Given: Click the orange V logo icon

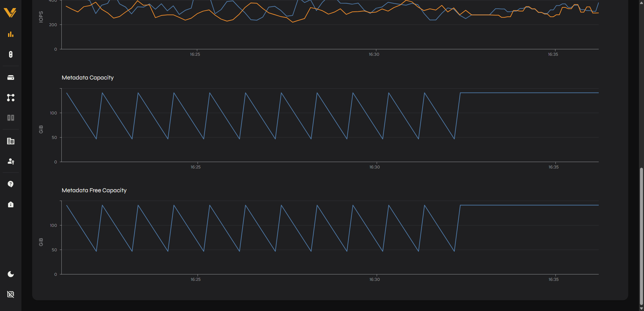Looking at the screenshot, I should point(10,13).
